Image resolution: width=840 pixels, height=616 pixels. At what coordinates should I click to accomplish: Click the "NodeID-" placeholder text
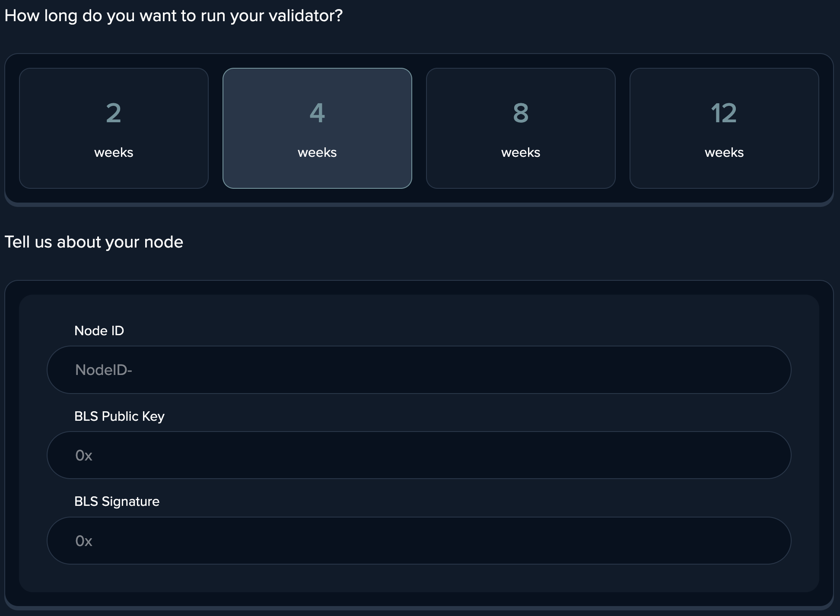pos(104,370)
